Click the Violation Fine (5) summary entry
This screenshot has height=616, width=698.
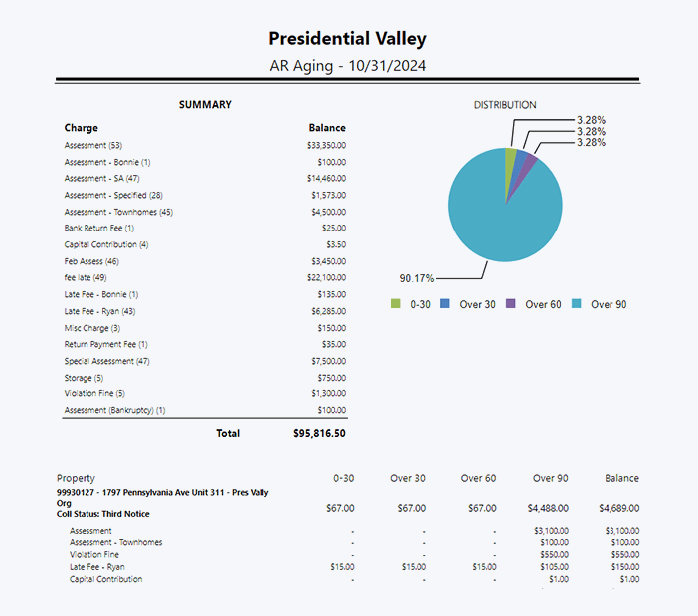(x=96, y=393)
